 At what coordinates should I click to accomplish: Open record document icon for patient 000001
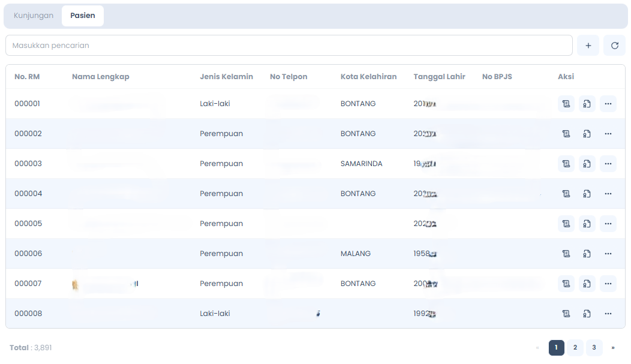click(x=566, y=104)
